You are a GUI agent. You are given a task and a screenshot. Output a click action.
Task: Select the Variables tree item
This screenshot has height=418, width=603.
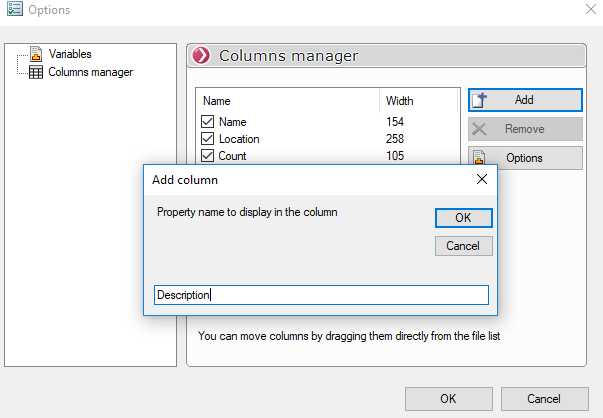[70, 54]
